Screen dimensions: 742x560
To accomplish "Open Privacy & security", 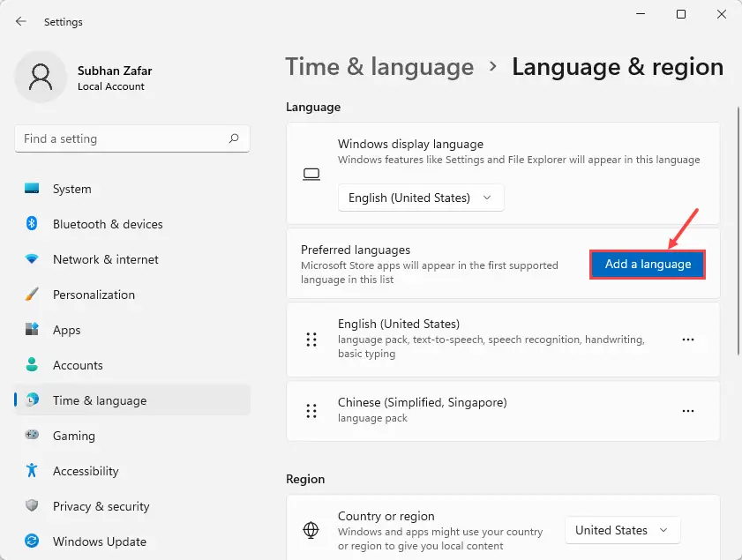I will pyautogui.click(x=132, y=506).
